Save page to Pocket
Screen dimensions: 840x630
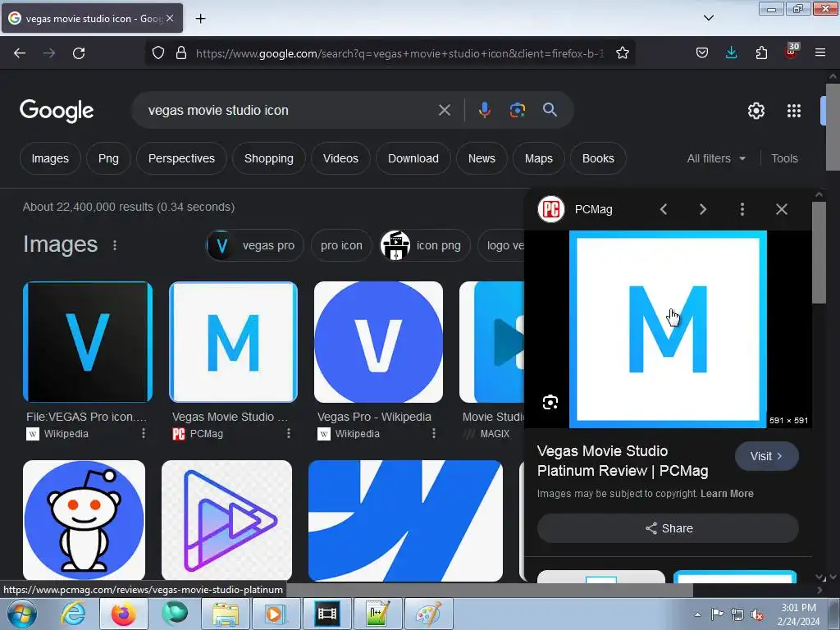[x=702, y=52]
